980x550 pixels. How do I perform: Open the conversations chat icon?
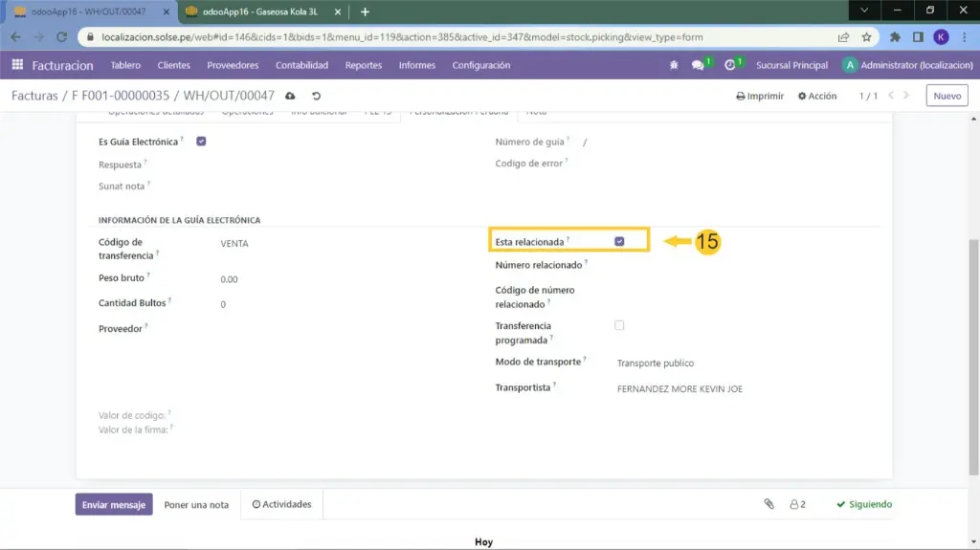pos(698,65)
